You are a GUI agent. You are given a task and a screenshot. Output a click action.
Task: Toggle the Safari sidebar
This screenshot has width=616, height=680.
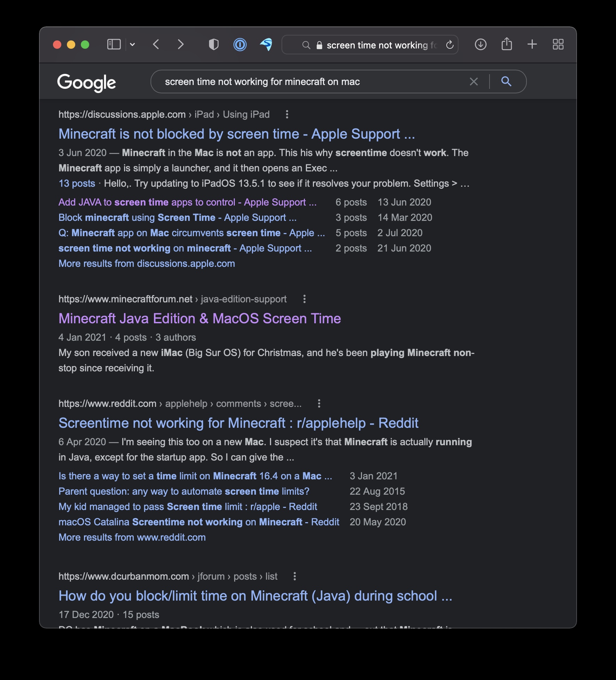click(114, 45)
